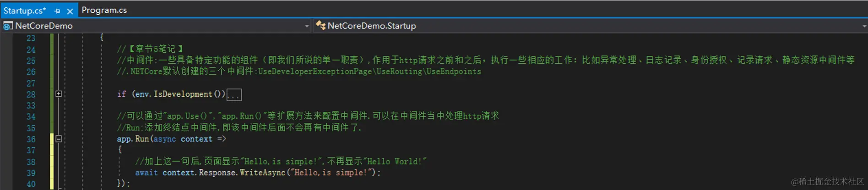Click the collapsed '...' code box
Screen dimensions: 868x190
tap(234, 95)
